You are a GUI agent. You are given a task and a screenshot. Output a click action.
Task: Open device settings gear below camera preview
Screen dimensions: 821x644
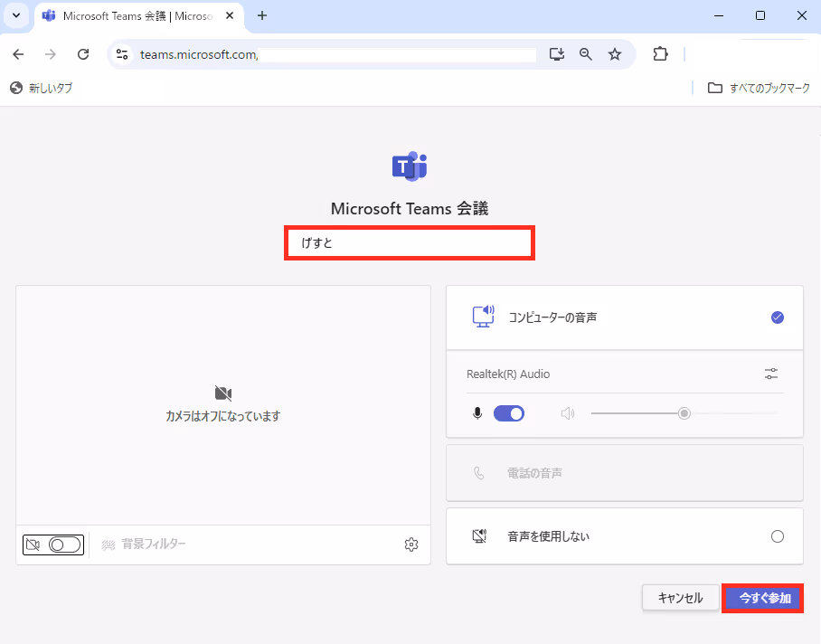[x=411, y=545]
